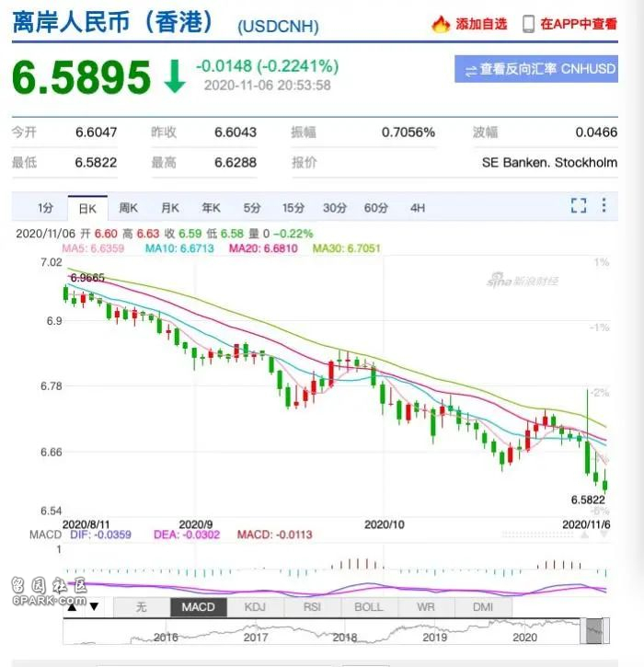Select the BOLL indicator button

369,607
